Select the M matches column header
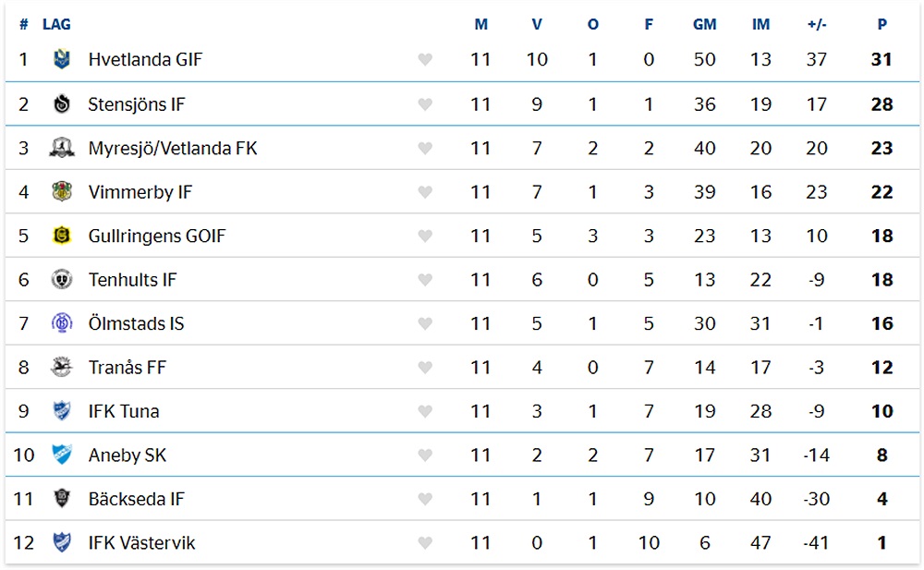The width and height of the screenshot is (924, 570). pyautogui.click(x=480, y=24)
